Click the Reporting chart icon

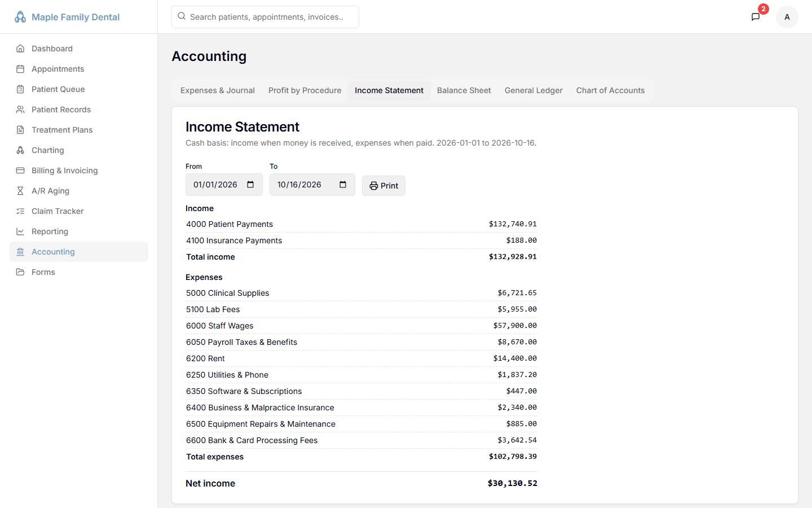pos(20,231)
